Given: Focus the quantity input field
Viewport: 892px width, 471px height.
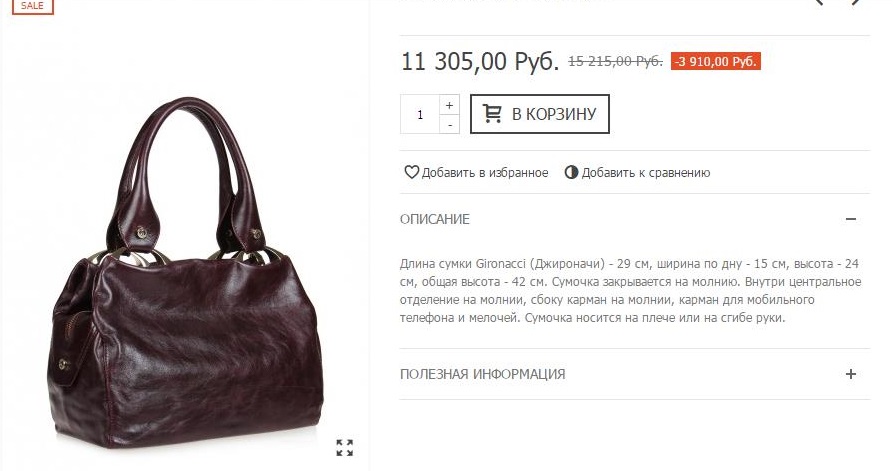Looking at the screenshot, I should click(x=420, y=114).
